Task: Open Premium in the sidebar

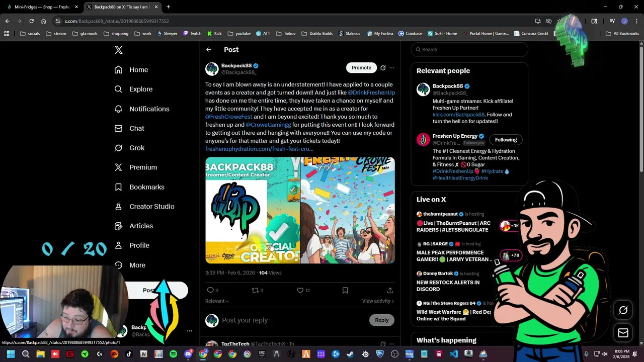Action: 136,167
